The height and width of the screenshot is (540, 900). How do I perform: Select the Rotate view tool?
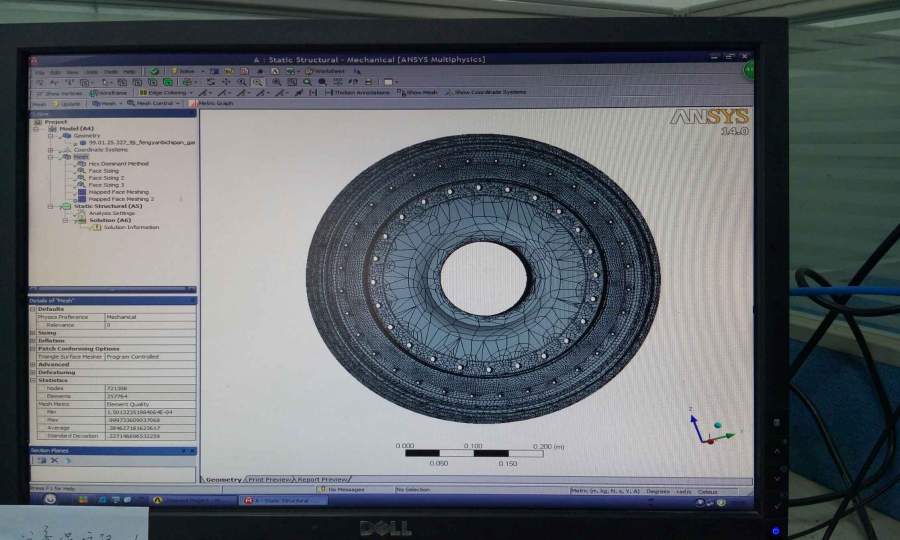211,82
